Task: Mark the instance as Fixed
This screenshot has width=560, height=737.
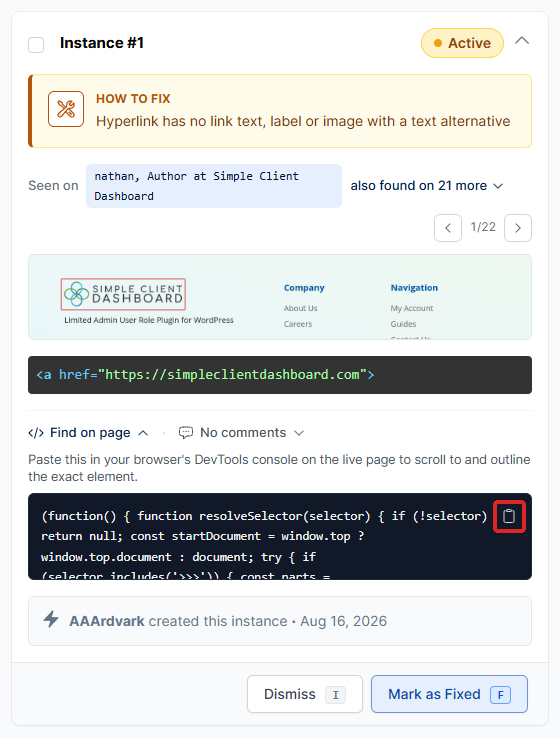Action: point(449,694)
